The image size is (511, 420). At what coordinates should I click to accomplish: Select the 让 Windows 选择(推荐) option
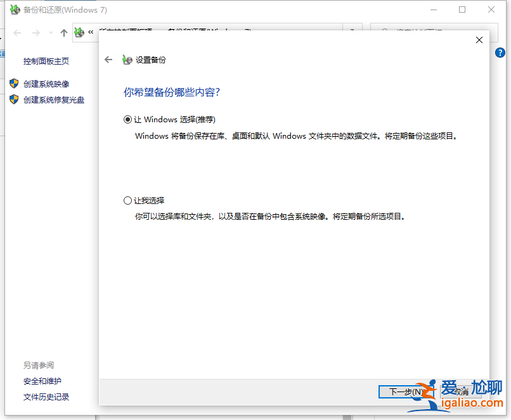click(x=127, y=119)
